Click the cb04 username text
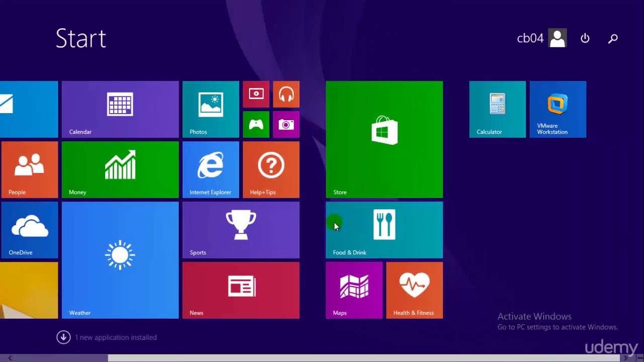The width and height of the screenshot is (644, 362). [x=530, y=38]
